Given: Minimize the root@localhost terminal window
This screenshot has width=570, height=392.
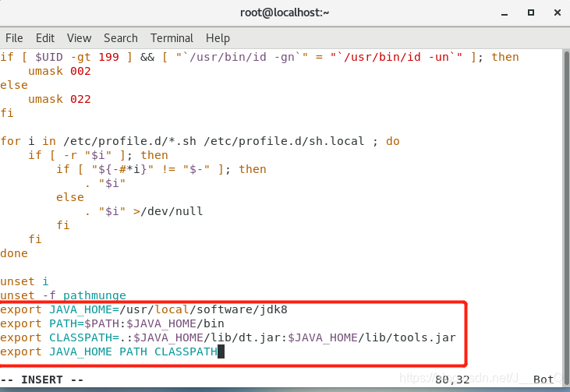Looking at the screenshot, I should (505, 13).
